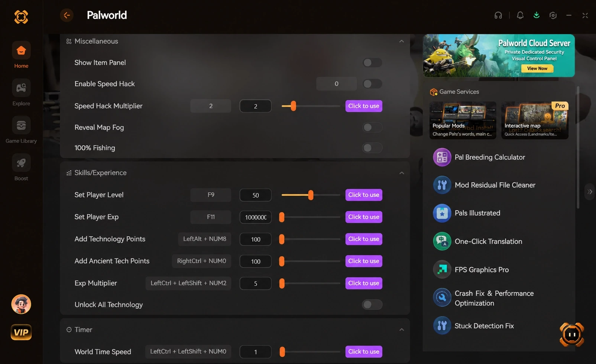The width and height of the screenshot is (596, 364).
Task: Collapse the right side panel arrow
Action: pos(590,192)
